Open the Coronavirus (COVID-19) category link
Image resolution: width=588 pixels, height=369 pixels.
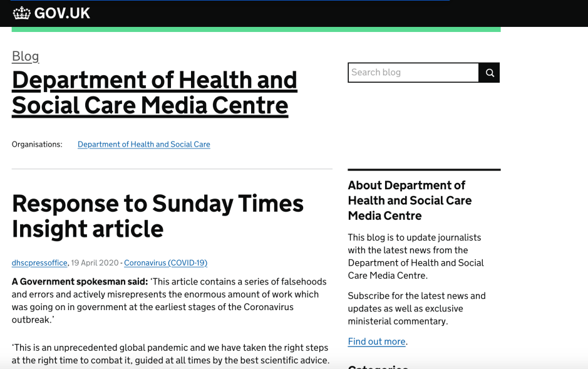coord(165,263)
